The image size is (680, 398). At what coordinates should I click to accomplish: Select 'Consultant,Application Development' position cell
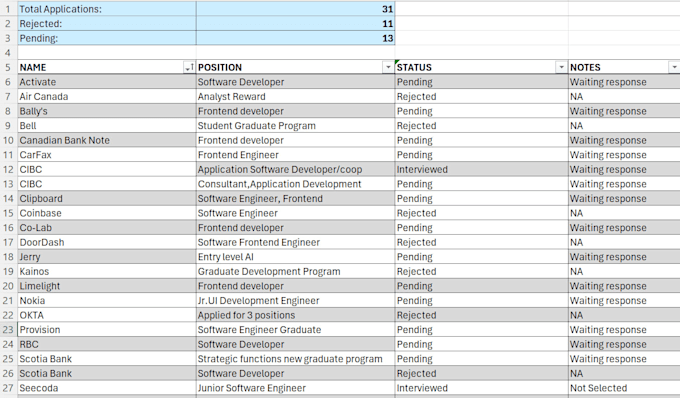(295, 184)
